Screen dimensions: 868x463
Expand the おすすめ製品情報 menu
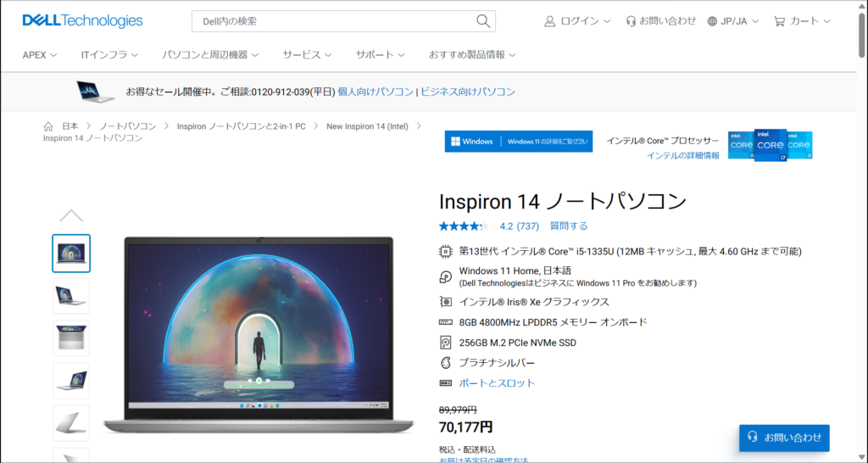pyautogui.click(x=472, y=55)
